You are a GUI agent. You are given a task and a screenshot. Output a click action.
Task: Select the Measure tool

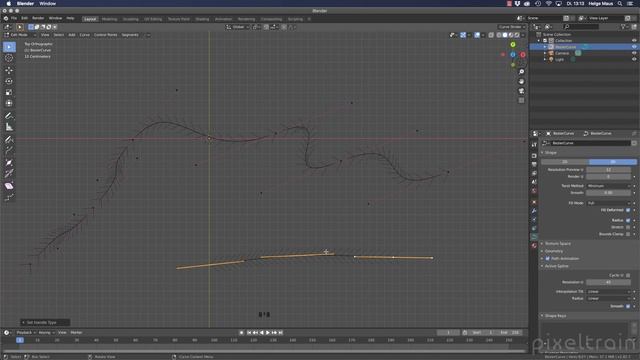pyautogui.click(x=9, y=127)
